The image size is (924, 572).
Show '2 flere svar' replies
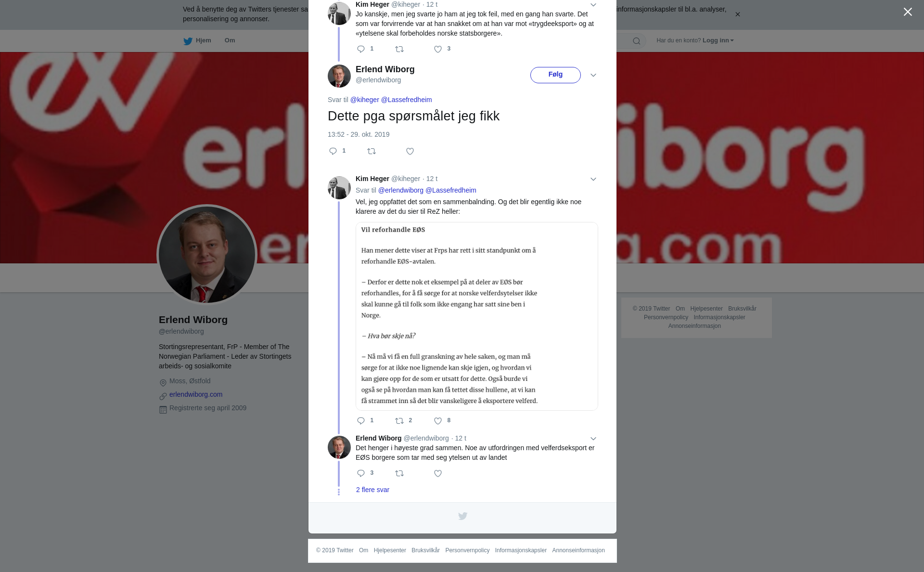(372, 490)
